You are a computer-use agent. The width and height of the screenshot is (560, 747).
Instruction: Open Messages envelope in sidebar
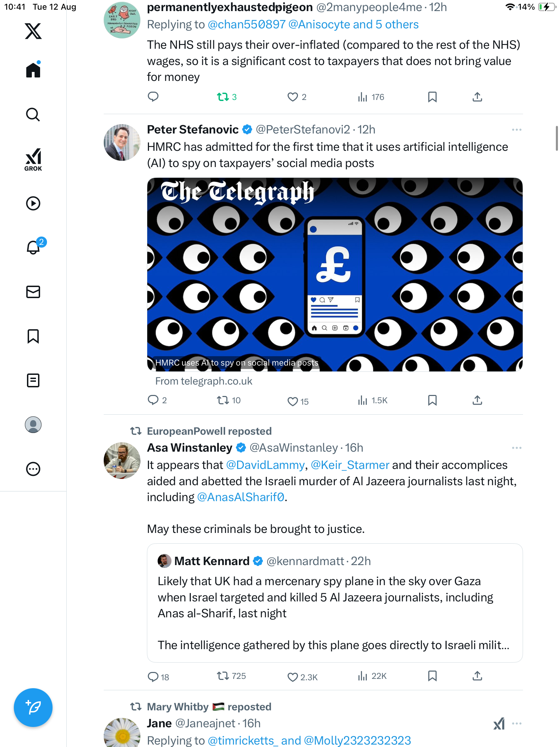(x=33, y=292)
